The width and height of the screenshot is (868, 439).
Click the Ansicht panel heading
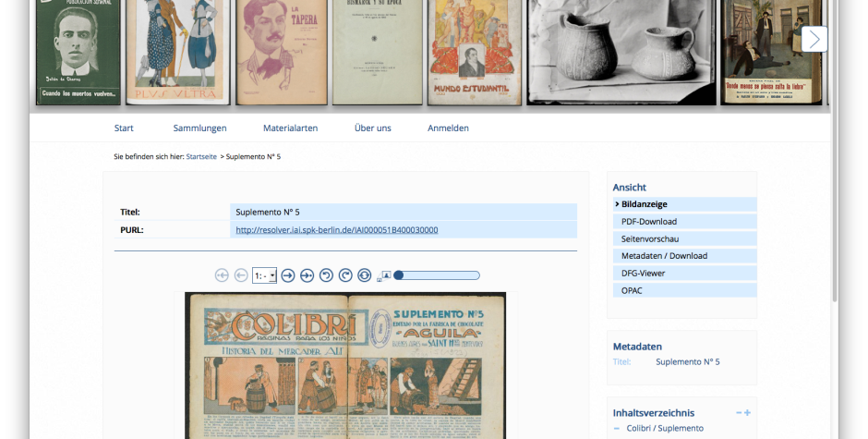coord(630,188)
